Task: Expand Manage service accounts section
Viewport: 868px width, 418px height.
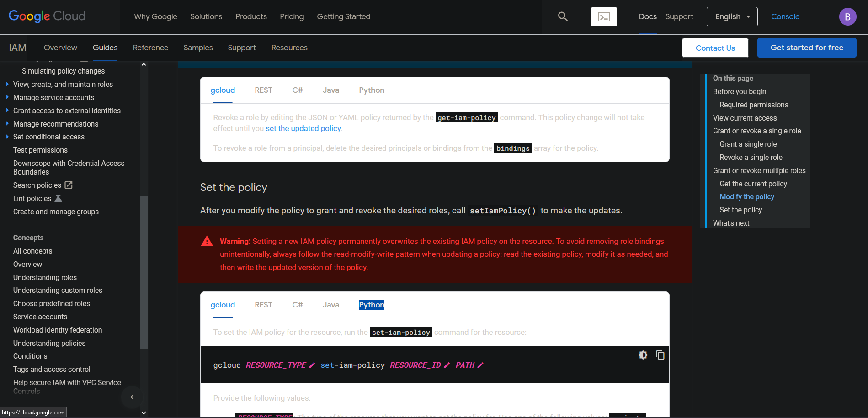Action: (7, 97)
